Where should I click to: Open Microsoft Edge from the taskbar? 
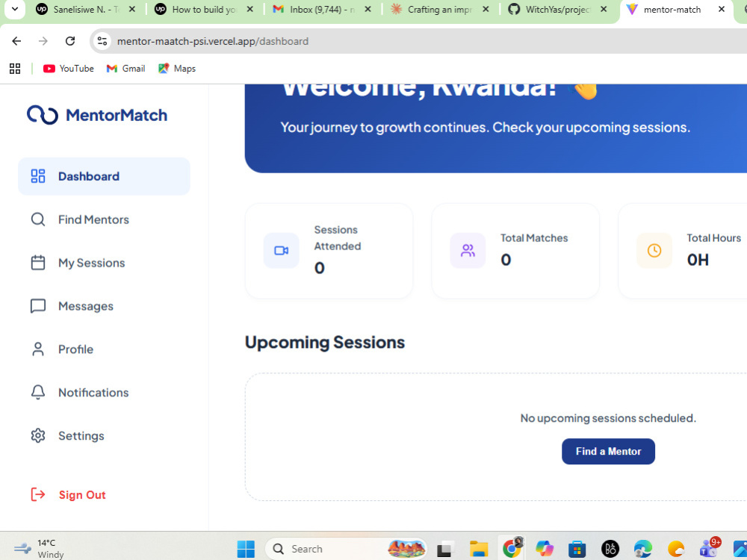click(x=642, y=549)
